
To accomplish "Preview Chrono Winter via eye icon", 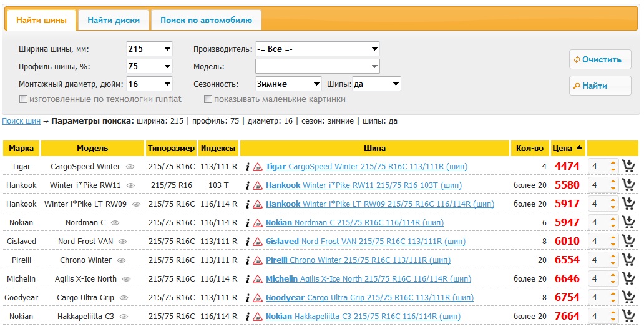I will (121, 260).
